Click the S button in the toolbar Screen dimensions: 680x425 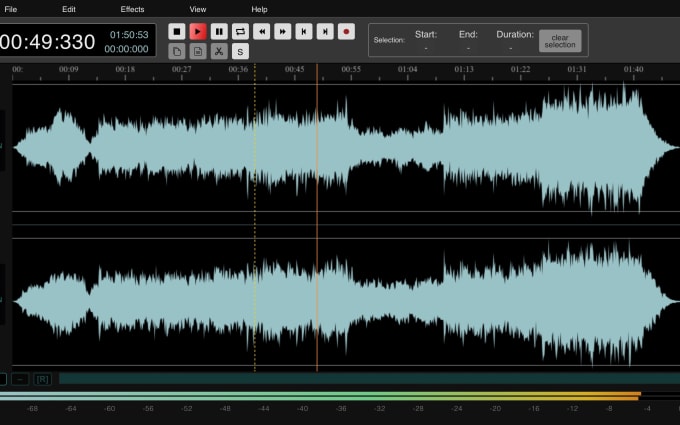[240, 52]
